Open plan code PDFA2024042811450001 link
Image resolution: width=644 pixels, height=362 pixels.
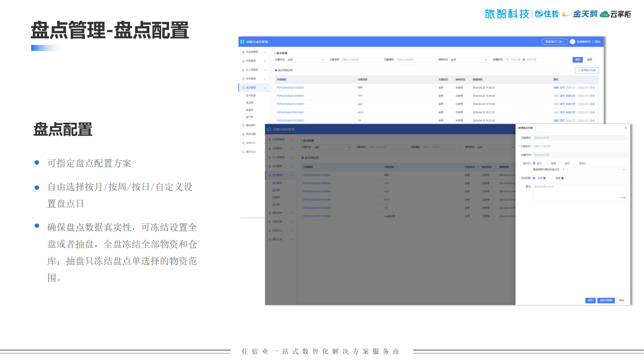click(290, 88)
